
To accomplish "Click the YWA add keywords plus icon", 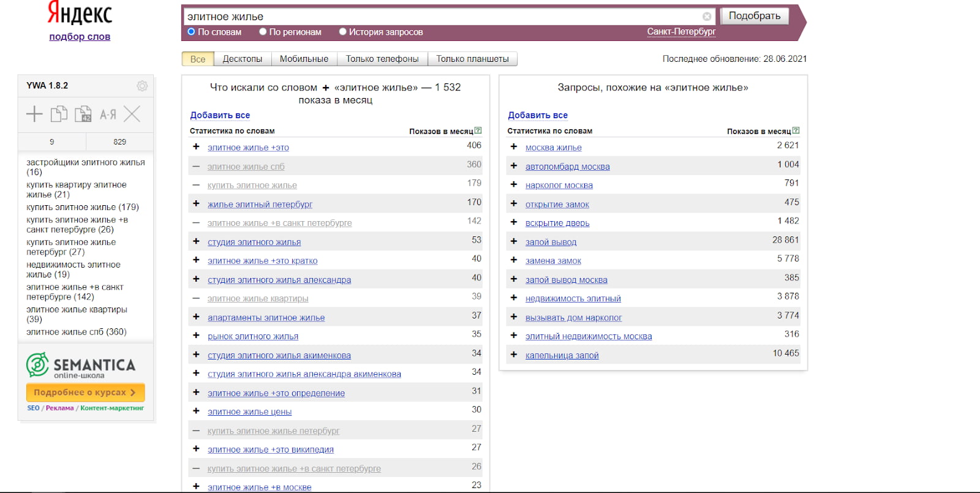I will click(34, 114).
